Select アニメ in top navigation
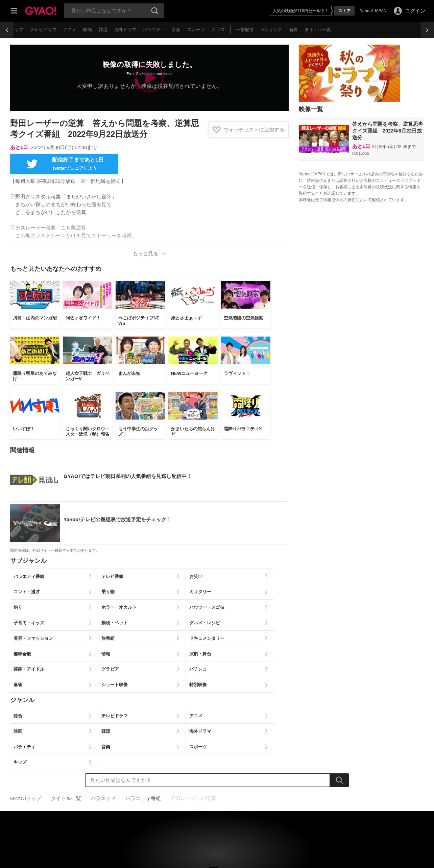 click(x=70, y=30)
